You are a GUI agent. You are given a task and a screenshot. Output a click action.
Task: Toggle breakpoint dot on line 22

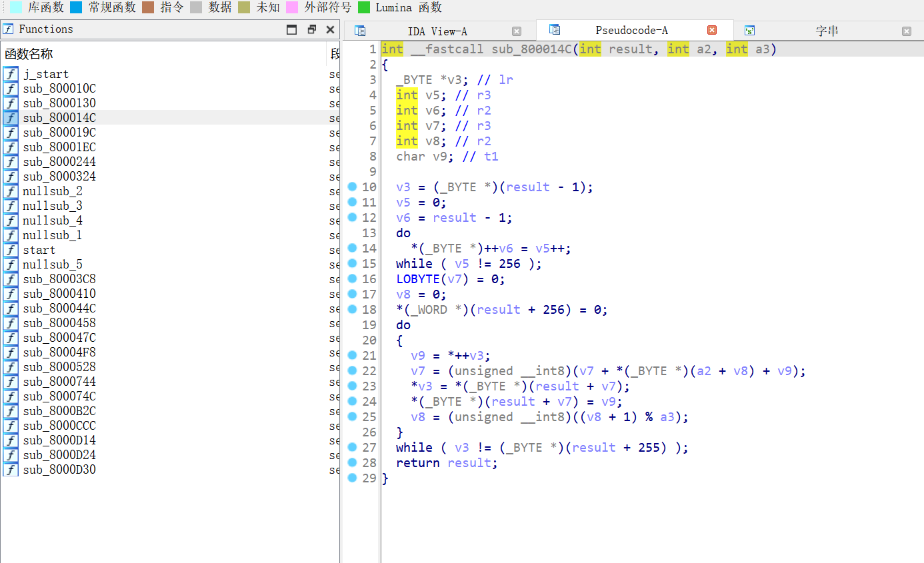[x=352, y=370]
